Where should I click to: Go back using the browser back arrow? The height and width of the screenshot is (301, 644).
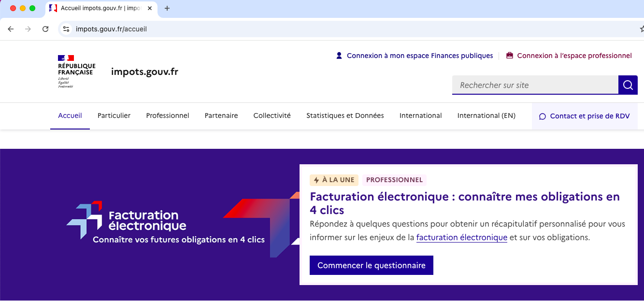pyautogui.click(x=11, y=29)
